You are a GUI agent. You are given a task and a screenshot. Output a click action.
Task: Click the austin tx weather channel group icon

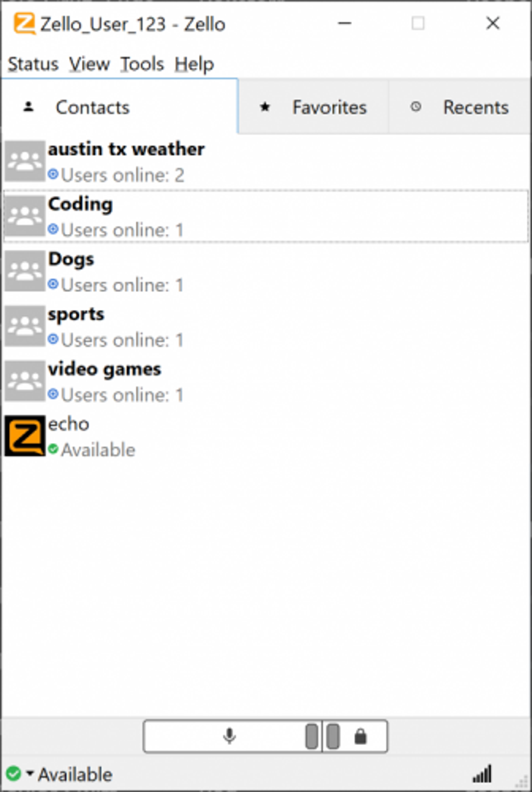25,161
